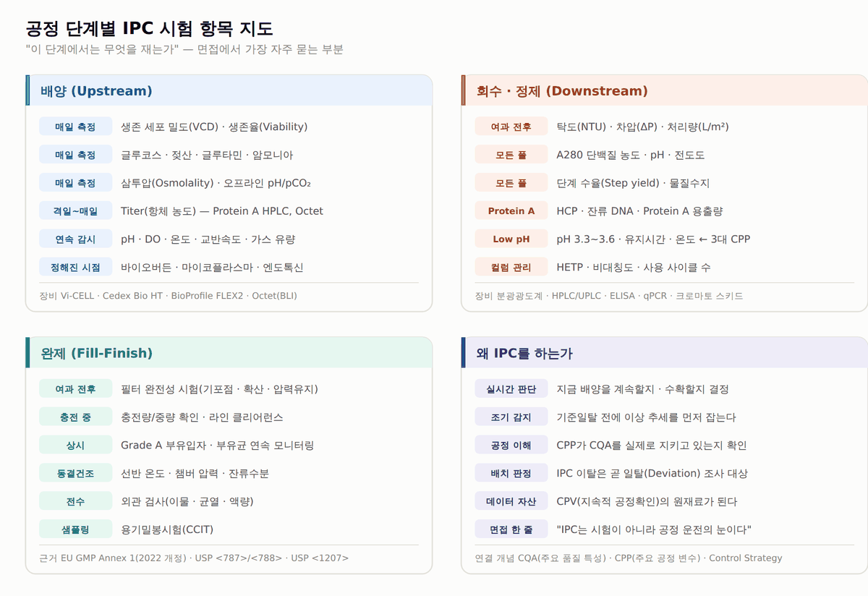Click the text 탁도(NTU) · 차압(ΔP) · 처리량(L/m²)

642,127
